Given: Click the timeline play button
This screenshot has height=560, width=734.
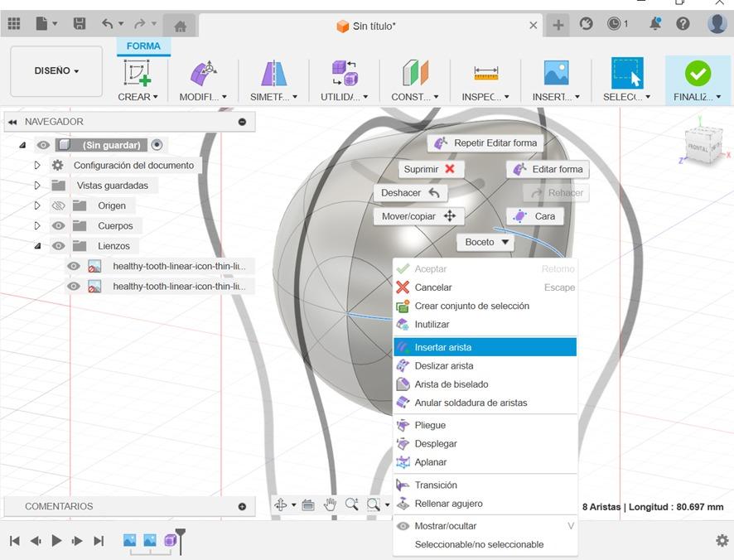Looking at the screenshot, I should click(56, 541).
